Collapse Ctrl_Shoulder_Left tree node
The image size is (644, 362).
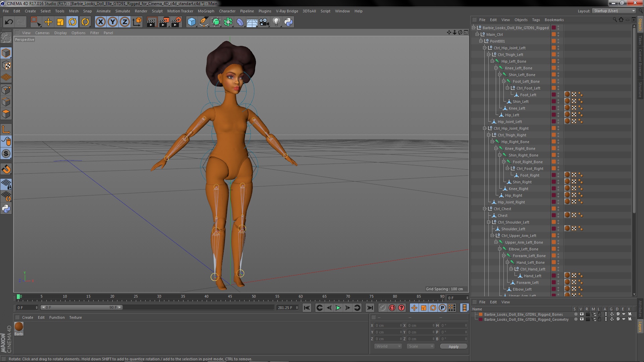tap(488, 222)
